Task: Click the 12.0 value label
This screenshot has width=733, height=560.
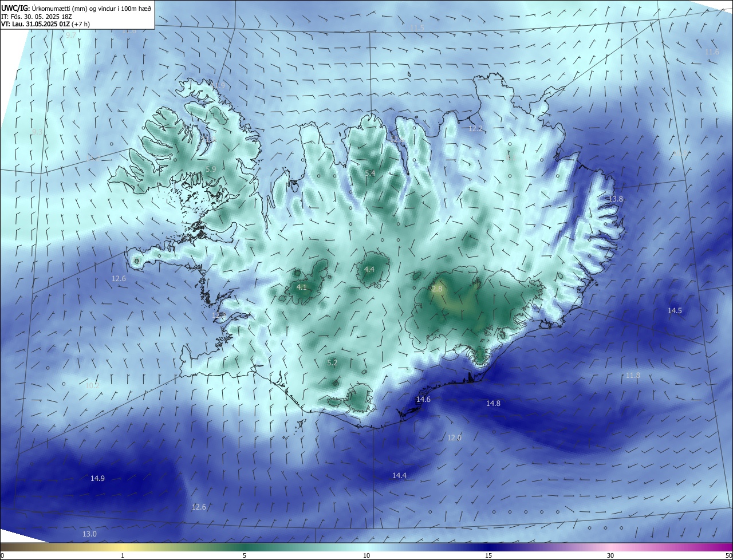Action: [x=454, y=437]
